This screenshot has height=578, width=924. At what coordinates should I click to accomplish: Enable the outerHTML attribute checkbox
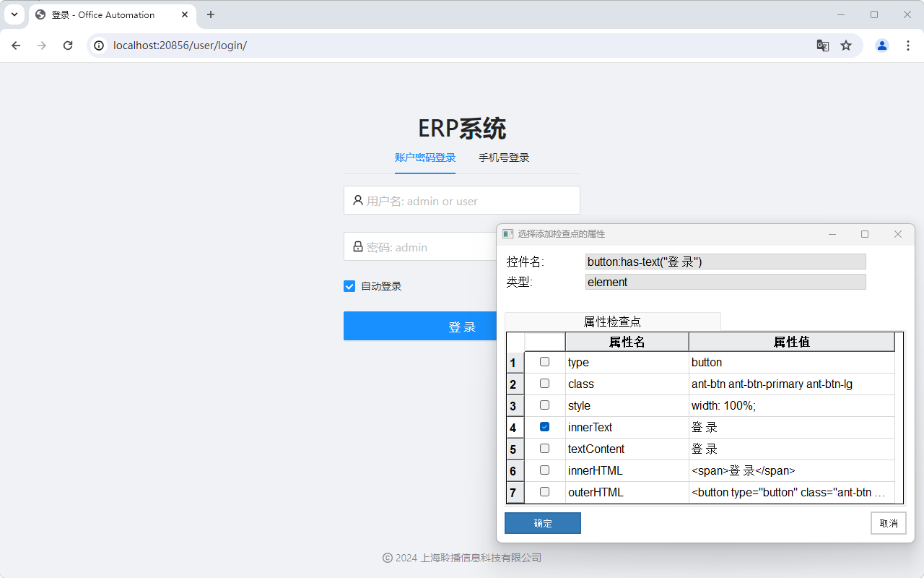[x=544, y=492]
